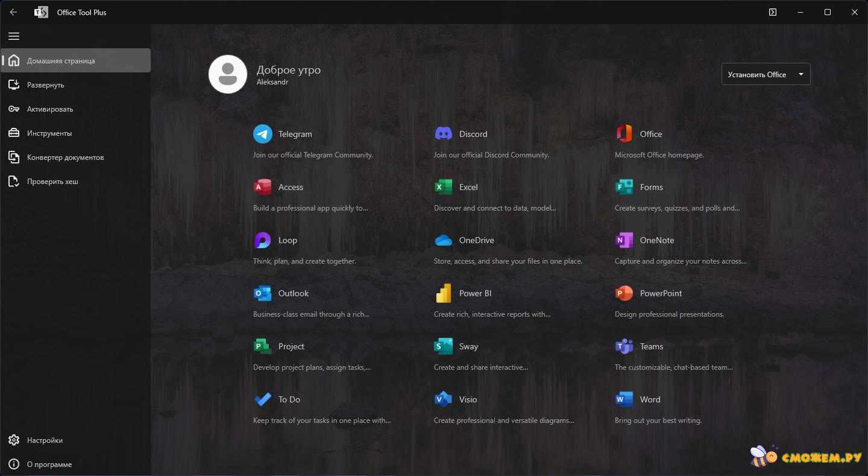Click the Project app icon
This screenshot has height=476, width=868.
tap(263, 346)
